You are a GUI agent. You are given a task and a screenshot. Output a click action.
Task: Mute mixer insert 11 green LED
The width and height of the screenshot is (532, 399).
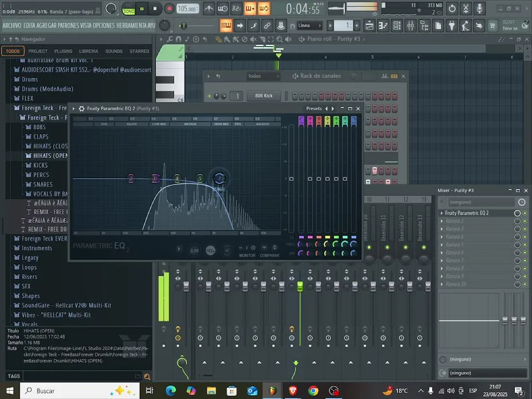387,247
